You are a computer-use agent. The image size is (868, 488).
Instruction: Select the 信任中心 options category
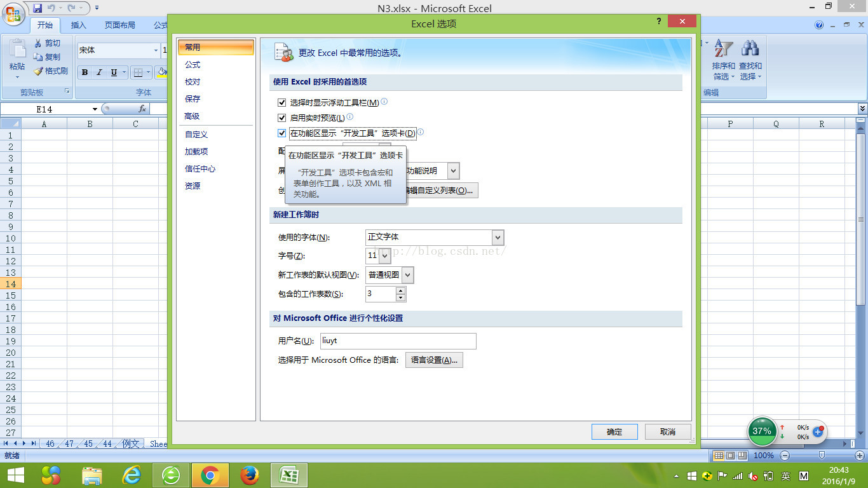216,169
